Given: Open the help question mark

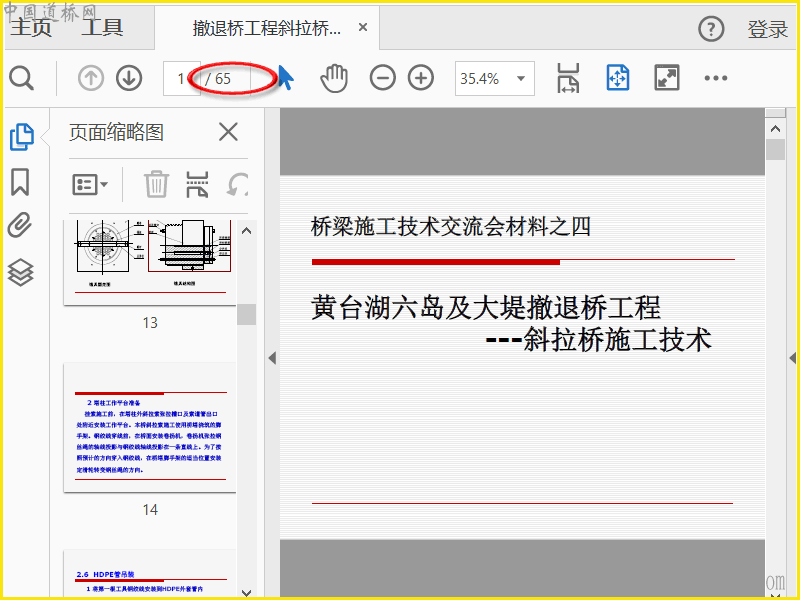Looking at the screenshot, I should 711,29.
